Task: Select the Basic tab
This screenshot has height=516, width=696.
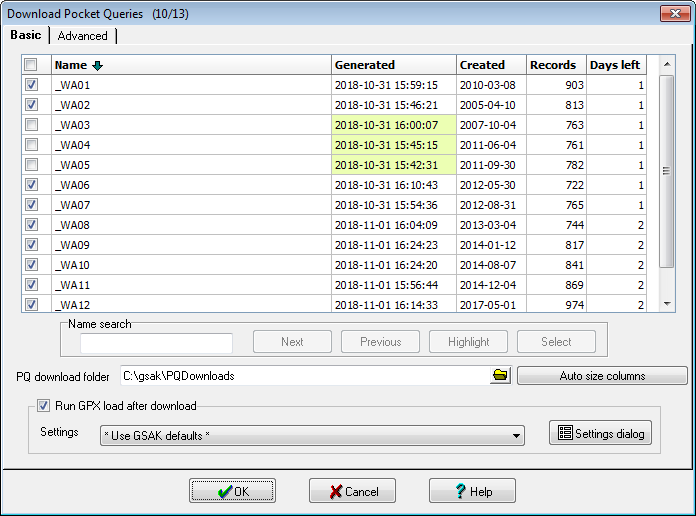Action: click(26, 35)
